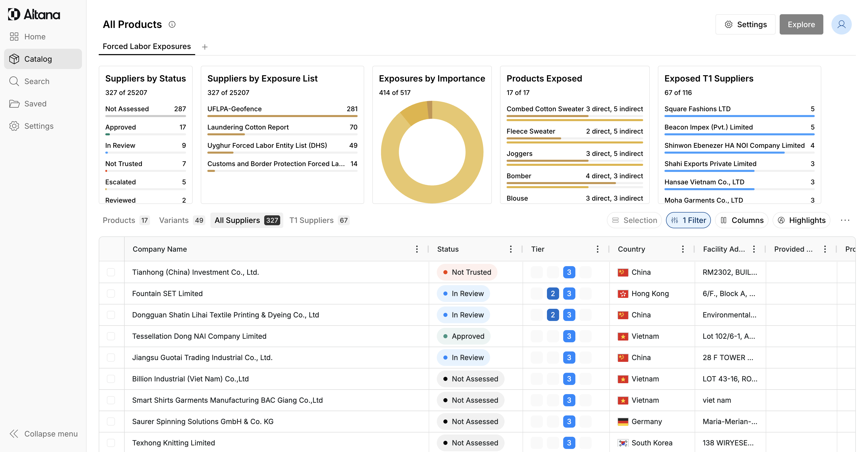Click the info icon beside All Products
Viewport: 868px width, 452px height.
coord(172,24)
